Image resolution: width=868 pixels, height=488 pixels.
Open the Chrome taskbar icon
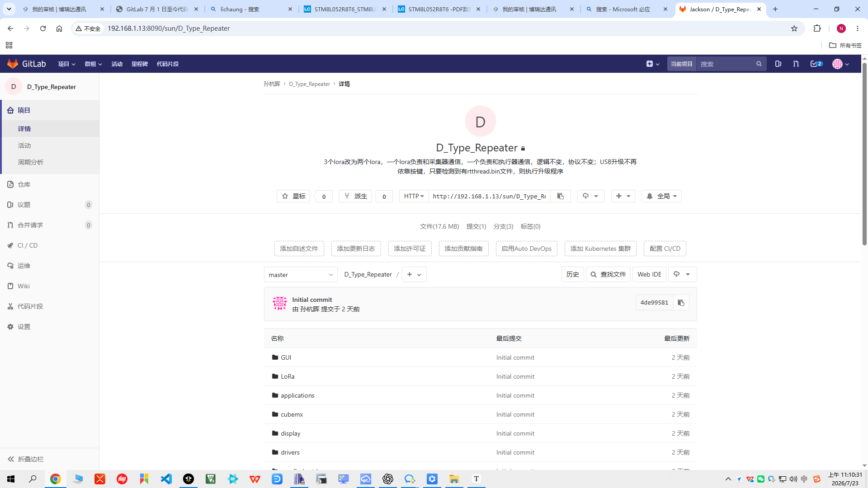(56, 479)
